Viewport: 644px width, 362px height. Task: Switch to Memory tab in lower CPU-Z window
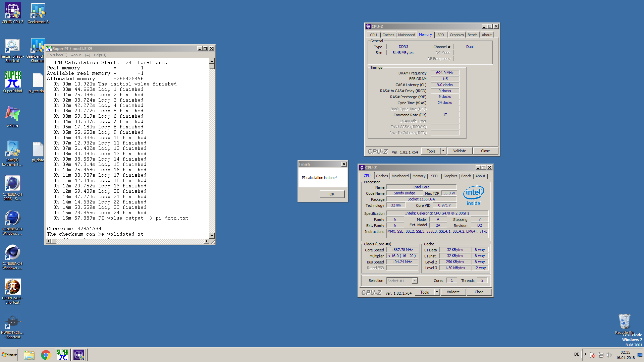pyautogui.click(x=419, y=176)
